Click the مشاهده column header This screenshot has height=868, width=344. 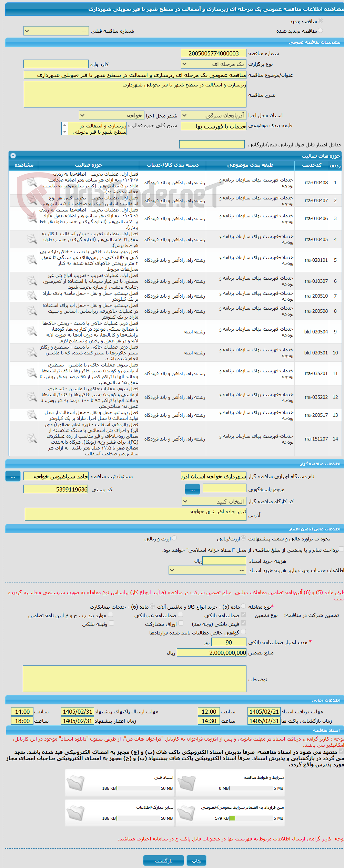[x=24, y=165]
